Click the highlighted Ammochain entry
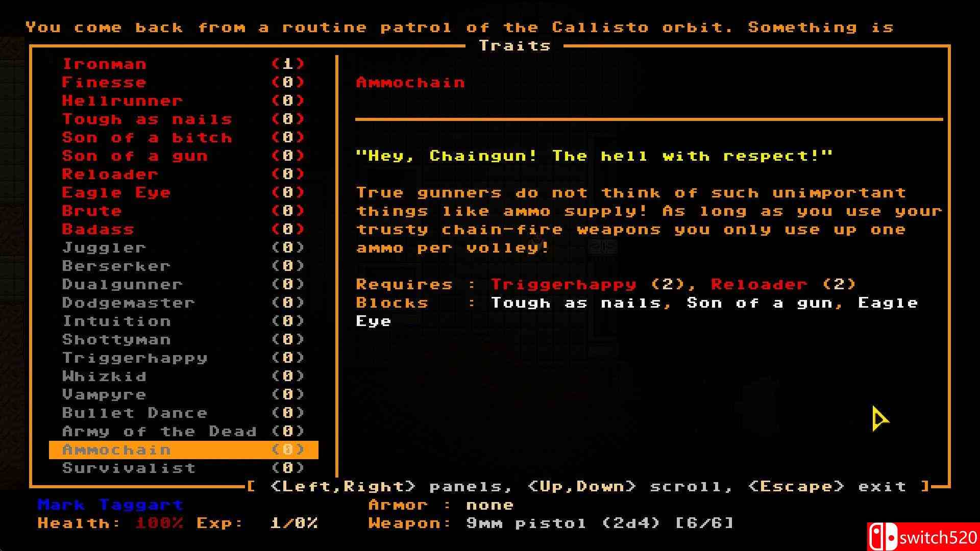The height and width of the screenshot is (551, 980). [x=116, y=450]
